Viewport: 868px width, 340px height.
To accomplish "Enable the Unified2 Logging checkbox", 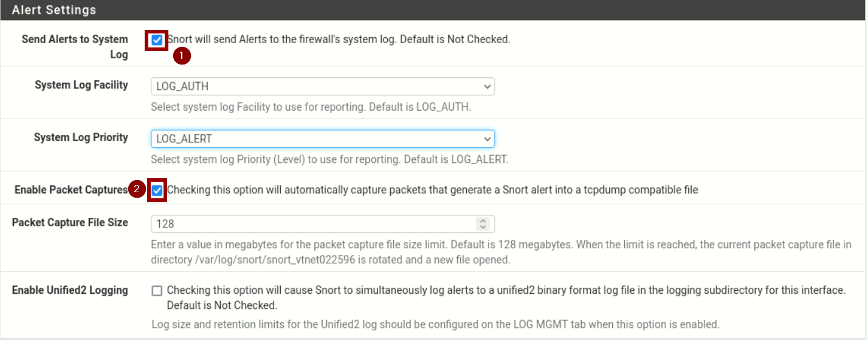I will tap(157, 291).
